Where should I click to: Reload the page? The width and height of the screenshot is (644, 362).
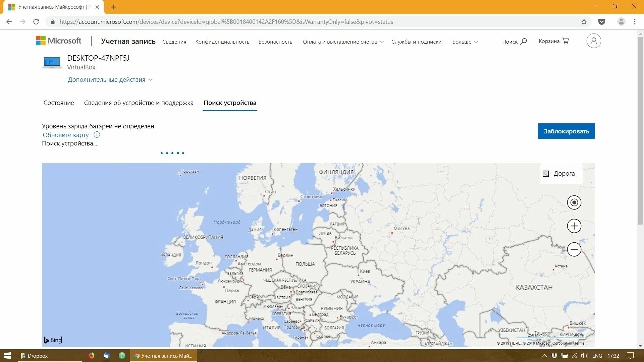[x=36, y=22]
